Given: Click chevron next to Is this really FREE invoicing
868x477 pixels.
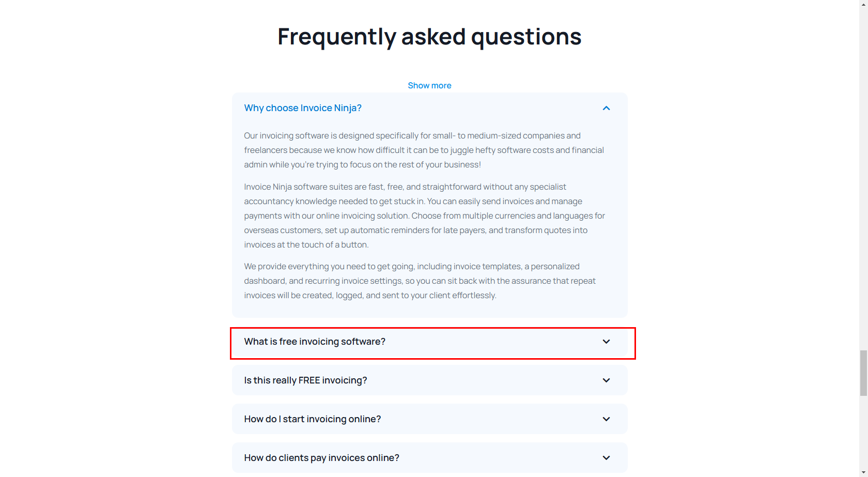Looking at the screenshot, I should pyautogui.click(x=606, y=380).
